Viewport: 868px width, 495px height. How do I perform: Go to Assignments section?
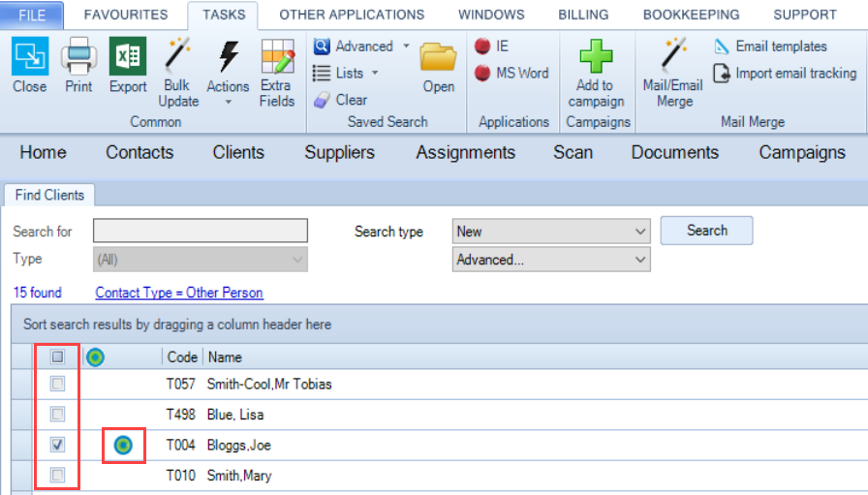point(466,152)
